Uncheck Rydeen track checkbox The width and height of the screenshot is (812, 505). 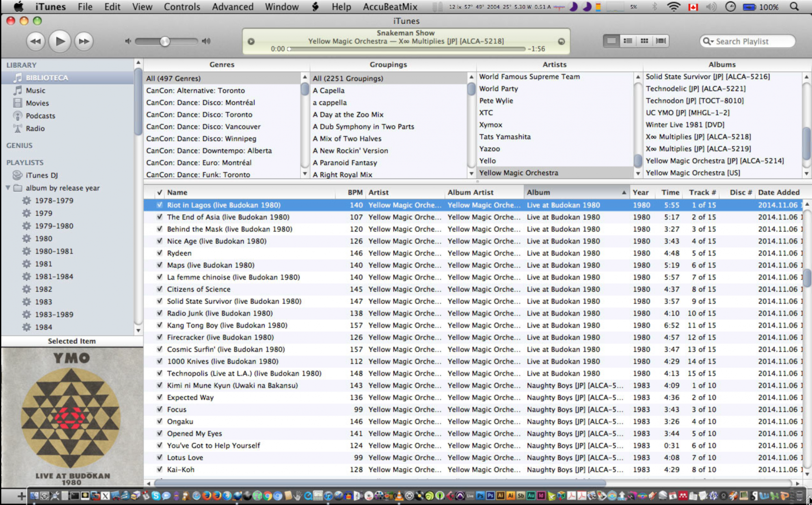pos(160,253)
